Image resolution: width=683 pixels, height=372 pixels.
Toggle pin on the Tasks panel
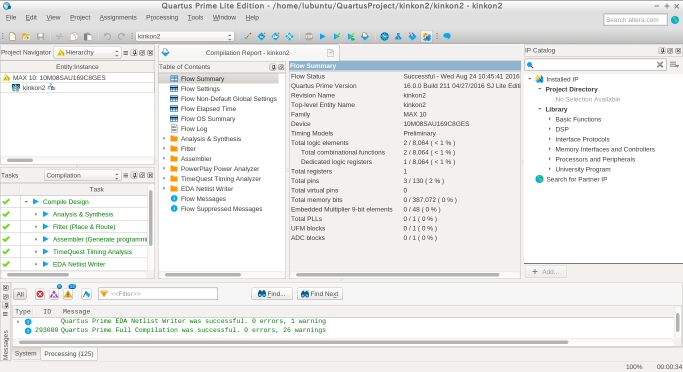(x=134, y=175)
